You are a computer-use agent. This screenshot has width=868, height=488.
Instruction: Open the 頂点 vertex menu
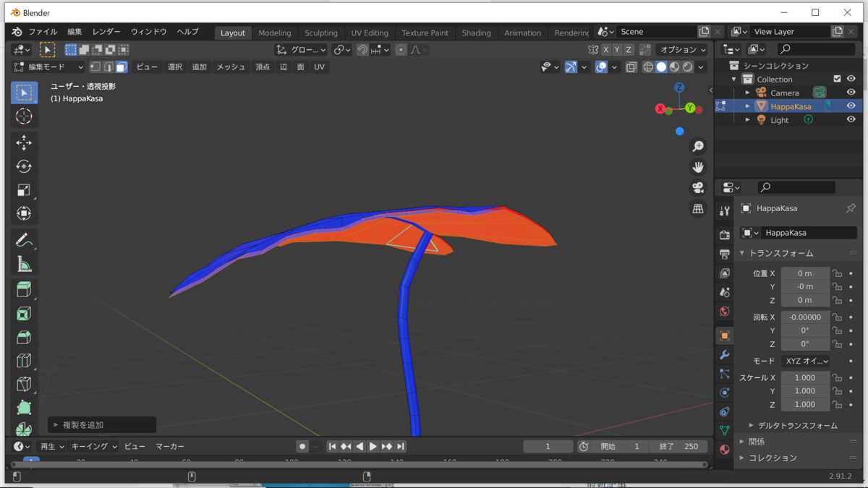pos(263,67)
